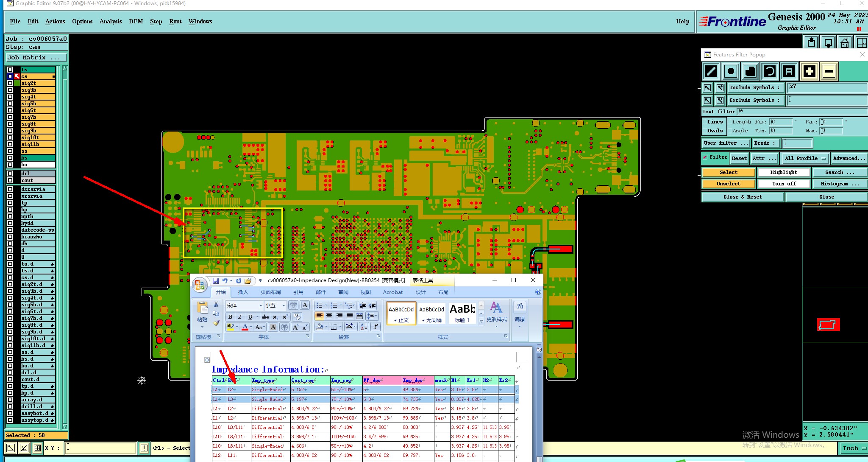
Task: Click the pad (circle) feature filter icon
Action: [731, 71]
